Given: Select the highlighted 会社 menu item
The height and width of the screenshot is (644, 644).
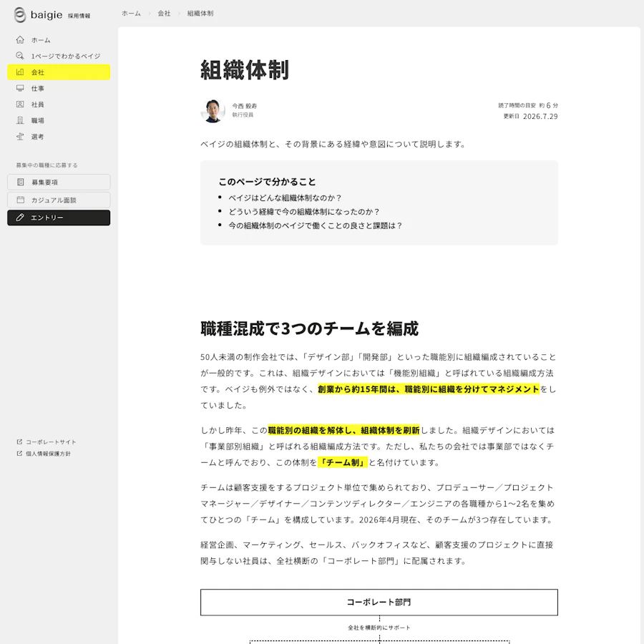Looking at the screenshot, I should pyautogui.click(x=59, y=72).
